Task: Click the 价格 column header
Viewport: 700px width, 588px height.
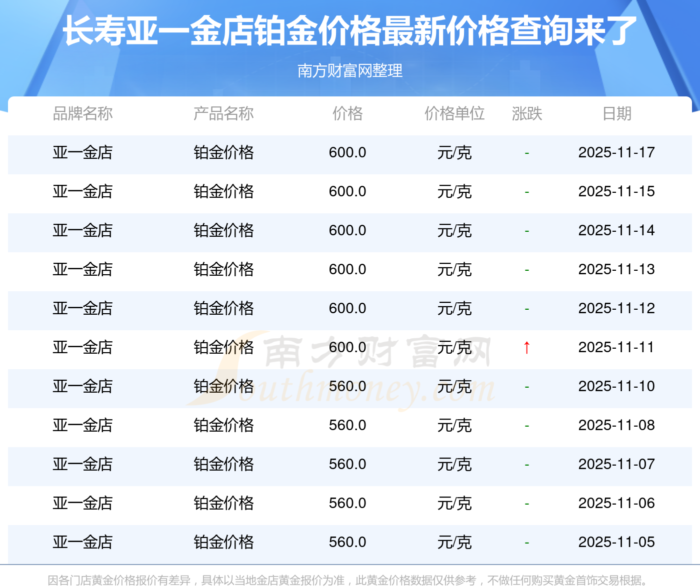Action: (347, 113)
